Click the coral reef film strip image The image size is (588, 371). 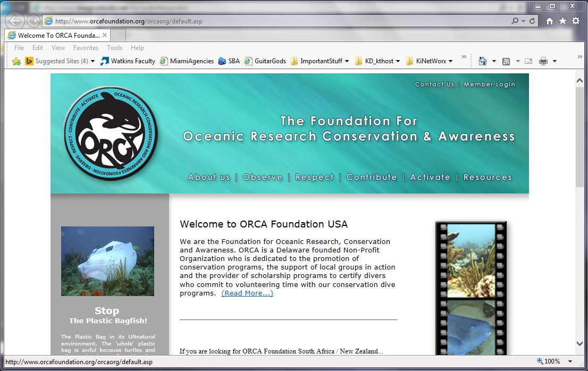pos(472,260)
